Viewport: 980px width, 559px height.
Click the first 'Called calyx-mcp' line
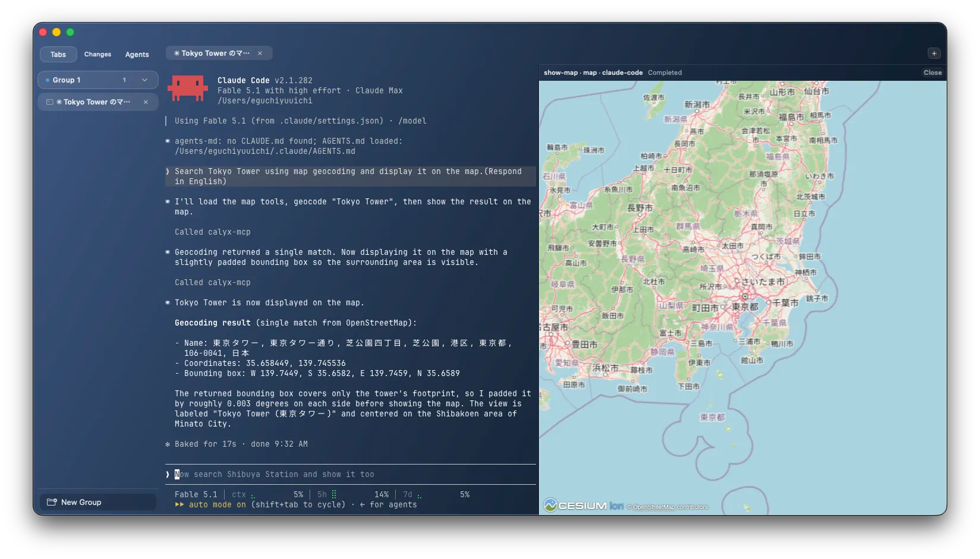coord(213,232)
